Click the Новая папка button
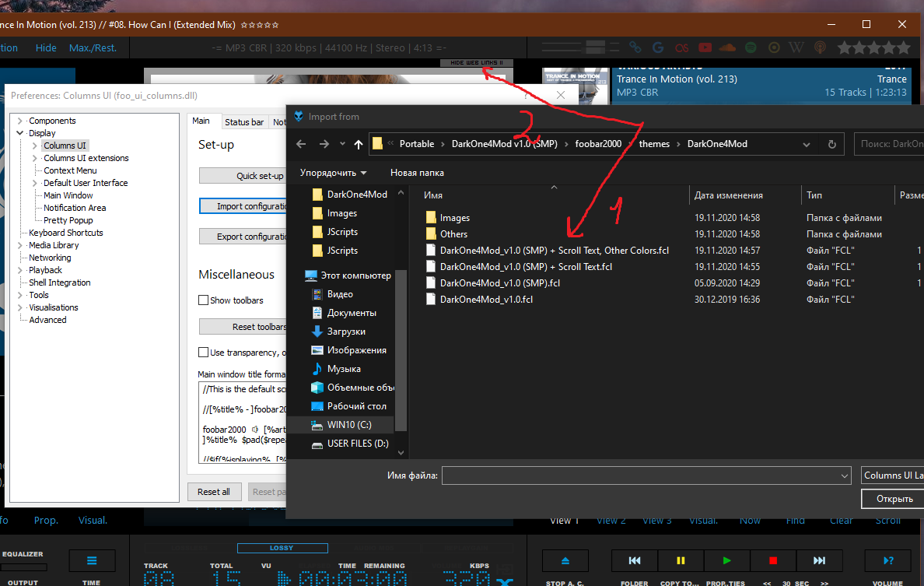Viewport: 924px width, 586px height. [417, 173]
